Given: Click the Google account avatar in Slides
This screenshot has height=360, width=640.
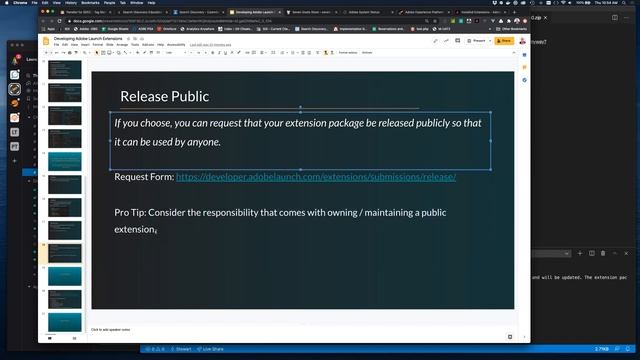Looking at the screenshot, I should point(522,41).
